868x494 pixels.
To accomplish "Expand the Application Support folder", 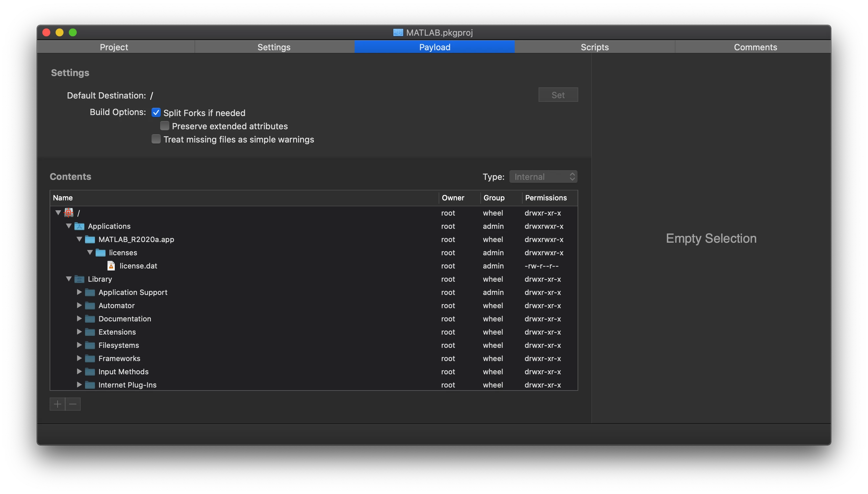I will point(79,292).
